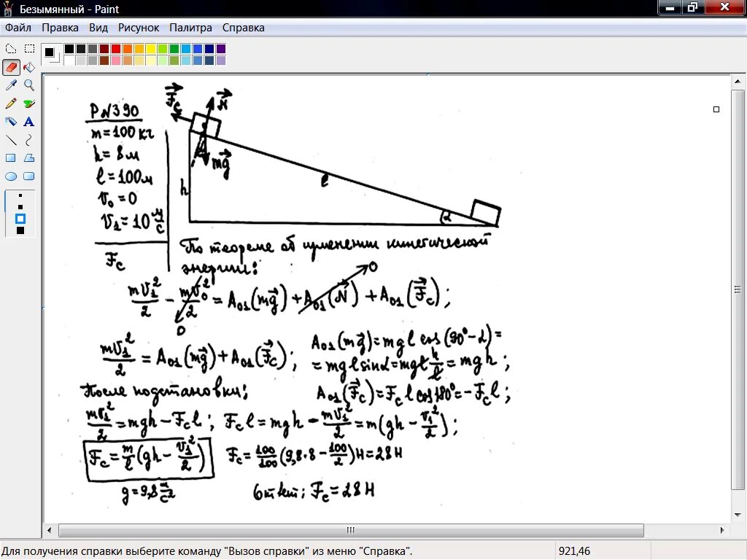Pick the lime green palette swatch
747x560 pixels.
tap(163, 49)
